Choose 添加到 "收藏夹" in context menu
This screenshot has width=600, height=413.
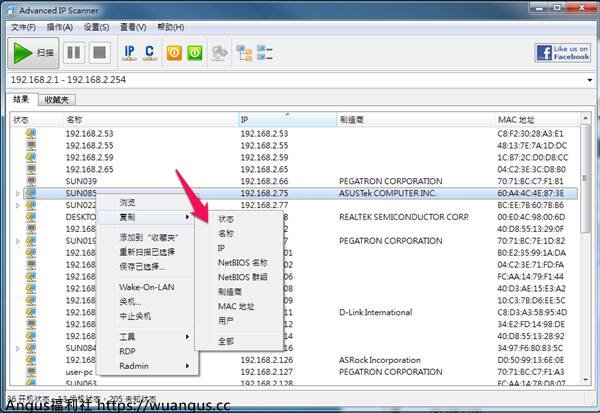tap(147, 238)
